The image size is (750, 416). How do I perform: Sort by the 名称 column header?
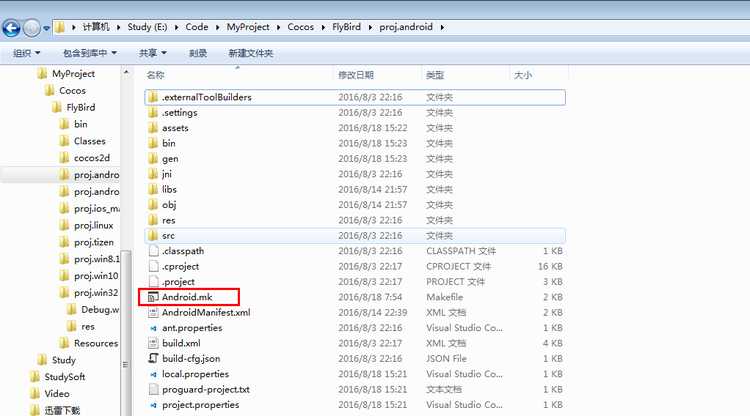(x=155, y=75)
